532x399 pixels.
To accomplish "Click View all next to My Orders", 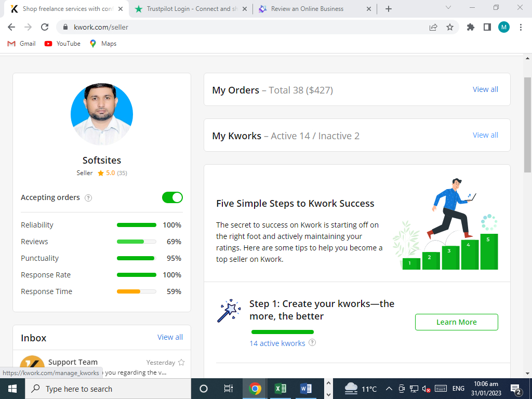I will tap(485, 89).
